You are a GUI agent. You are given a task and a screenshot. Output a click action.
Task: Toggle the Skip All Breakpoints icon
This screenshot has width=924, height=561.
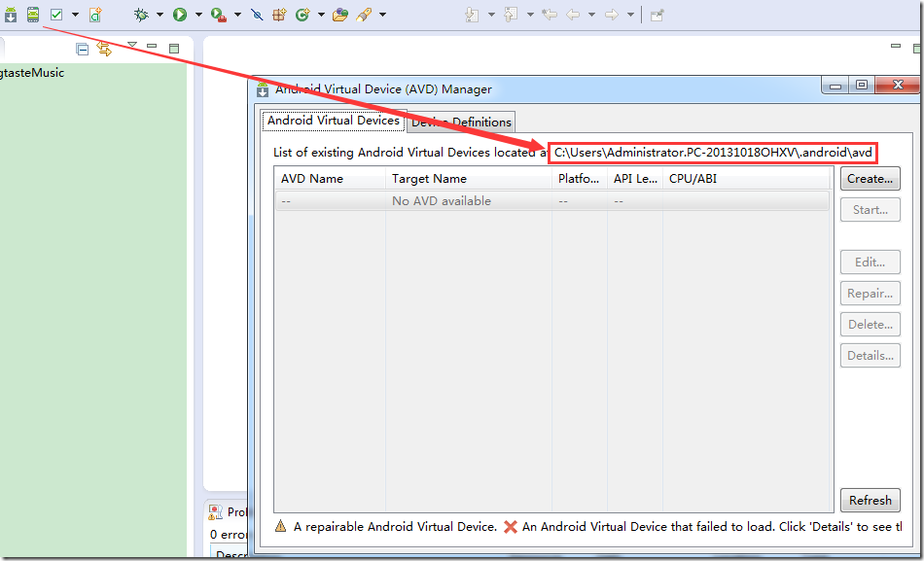coord(257,15)
